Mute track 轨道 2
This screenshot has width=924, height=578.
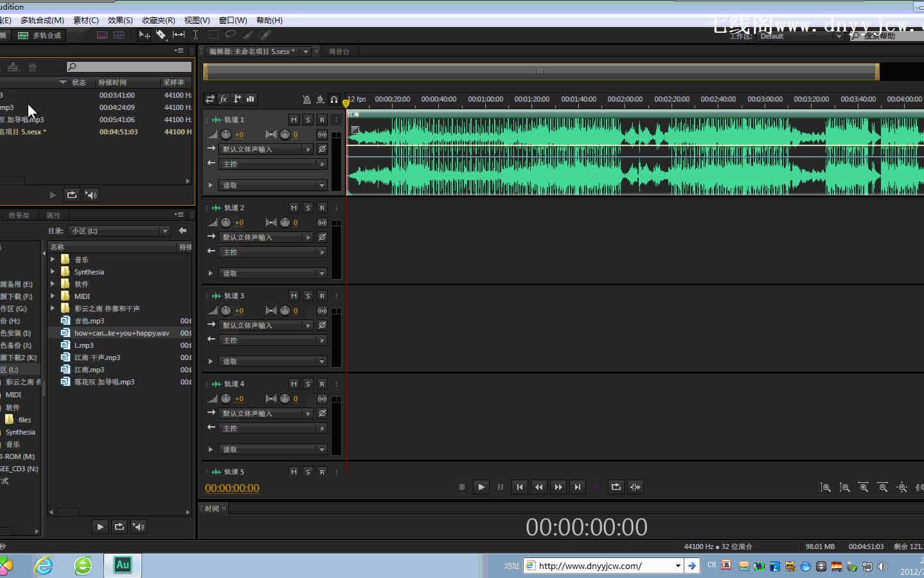pyautogui.click(x=294, y=208)
